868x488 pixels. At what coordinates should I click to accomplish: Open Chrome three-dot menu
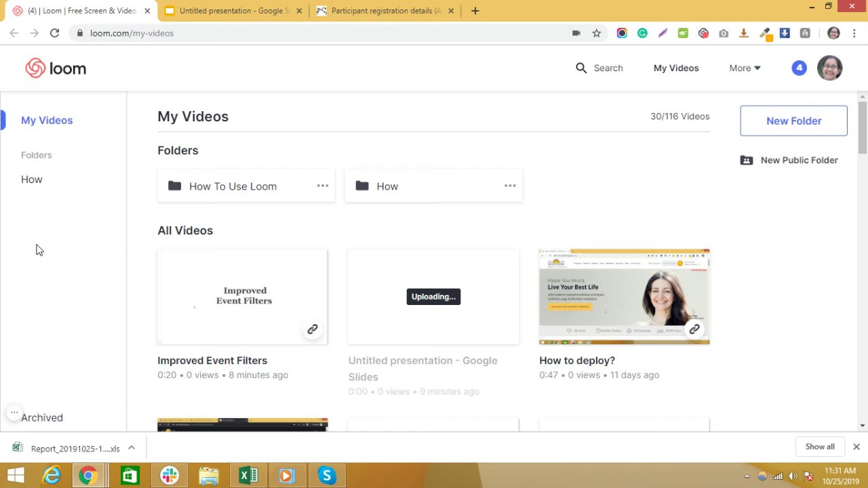click(854, 33)
